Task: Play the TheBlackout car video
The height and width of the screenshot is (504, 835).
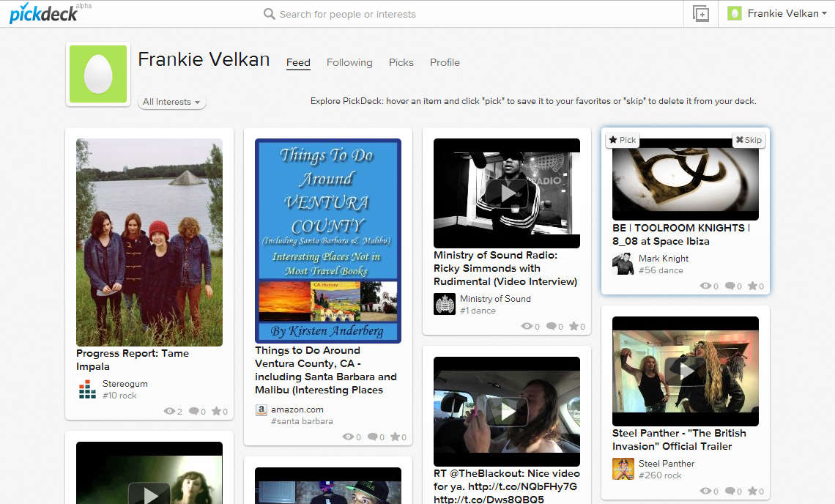Action: 506,412
